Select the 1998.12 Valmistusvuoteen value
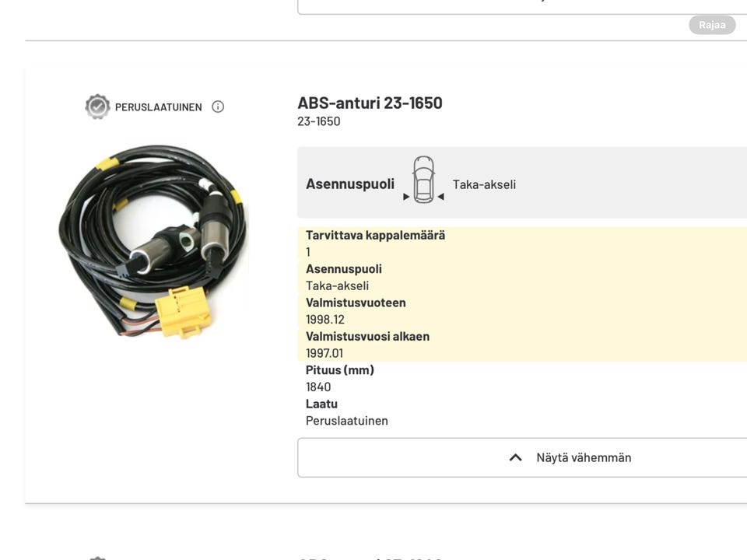 pos(325,320)
